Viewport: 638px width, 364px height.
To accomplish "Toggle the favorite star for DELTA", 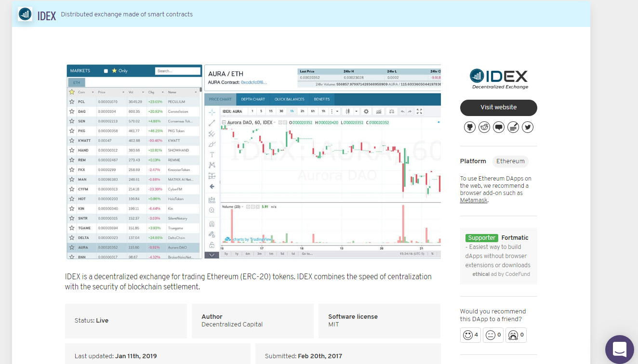I will pyautogui.click(x=72, y=238).
